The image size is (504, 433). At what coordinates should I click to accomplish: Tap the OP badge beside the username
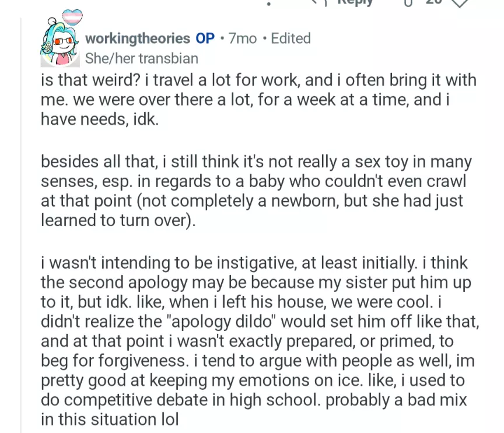pos(205,38)
